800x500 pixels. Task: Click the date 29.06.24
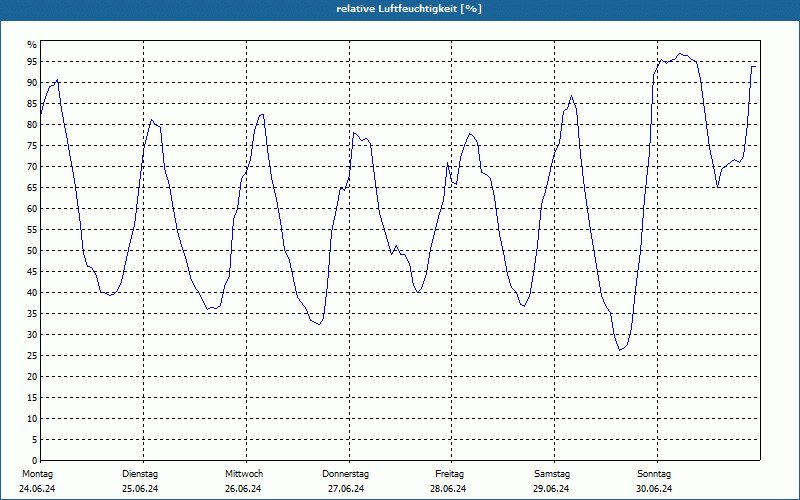[x=551, y=489]
